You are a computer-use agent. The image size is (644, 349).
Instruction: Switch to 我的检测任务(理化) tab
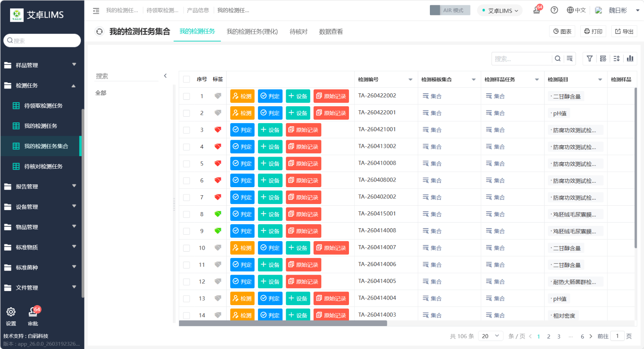tap(252, 31)
